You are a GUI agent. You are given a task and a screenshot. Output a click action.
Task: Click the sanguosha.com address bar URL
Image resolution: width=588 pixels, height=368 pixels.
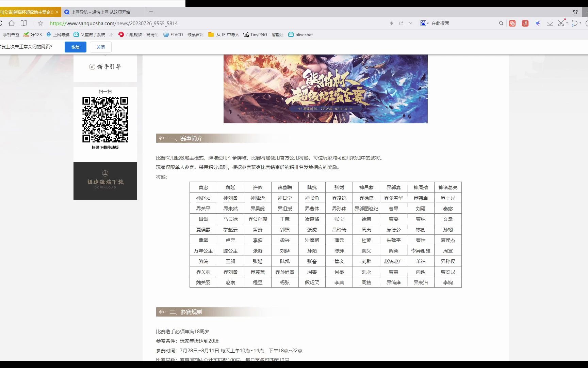pyautogui.click(x=114, y=23)
